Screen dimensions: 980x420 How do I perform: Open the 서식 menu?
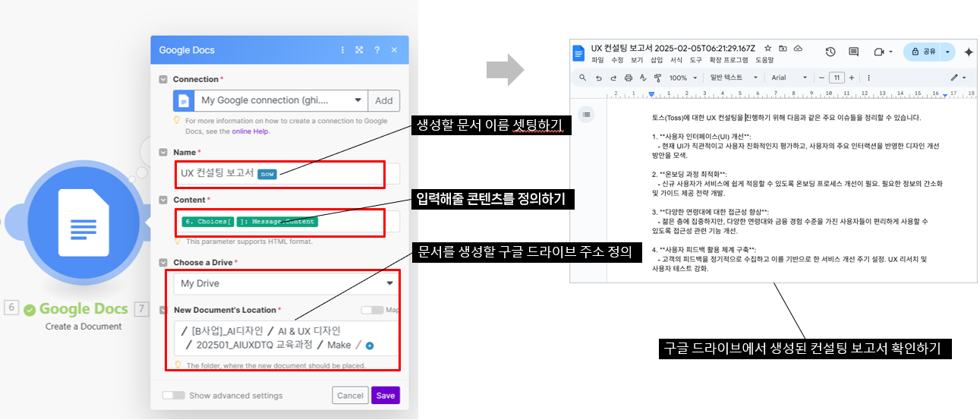[676, 60]
